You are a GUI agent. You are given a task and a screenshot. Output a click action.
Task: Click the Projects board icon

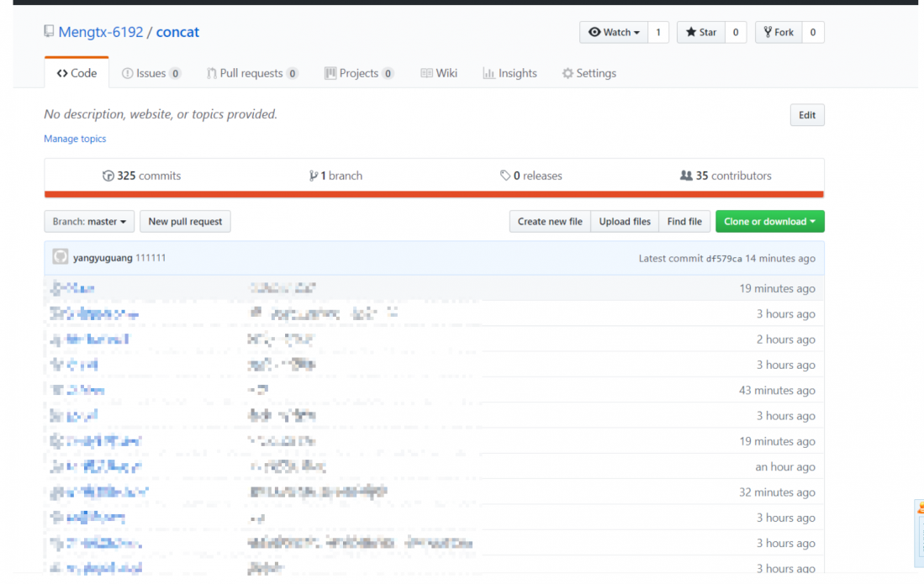330,73
